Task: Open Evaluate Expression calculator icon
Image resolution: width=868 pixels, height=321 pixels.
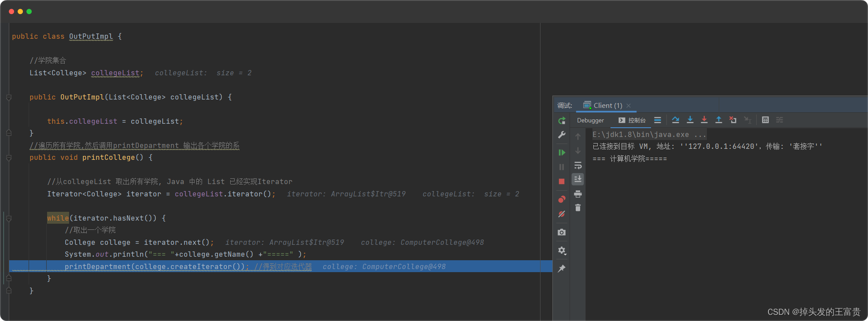Action: (765, 120)
